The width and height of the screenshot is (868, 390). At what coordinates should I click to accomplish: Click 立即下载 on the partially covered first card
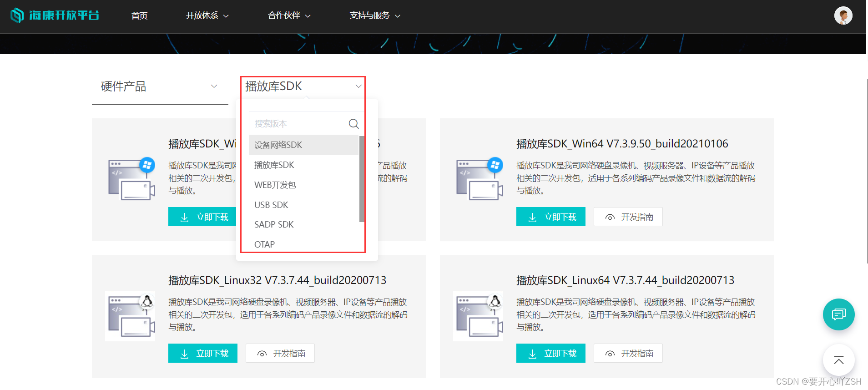tap(202, 217)
